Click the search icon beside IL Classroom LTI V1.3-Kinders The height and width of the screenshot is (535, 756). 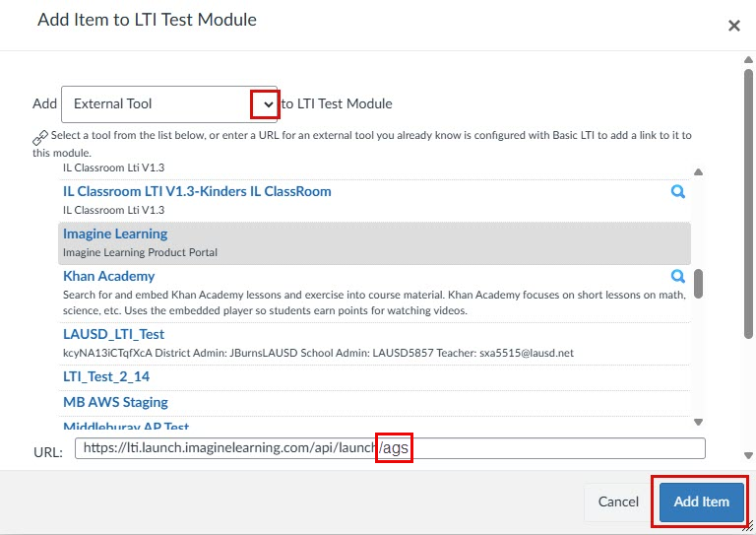(678, 192)
